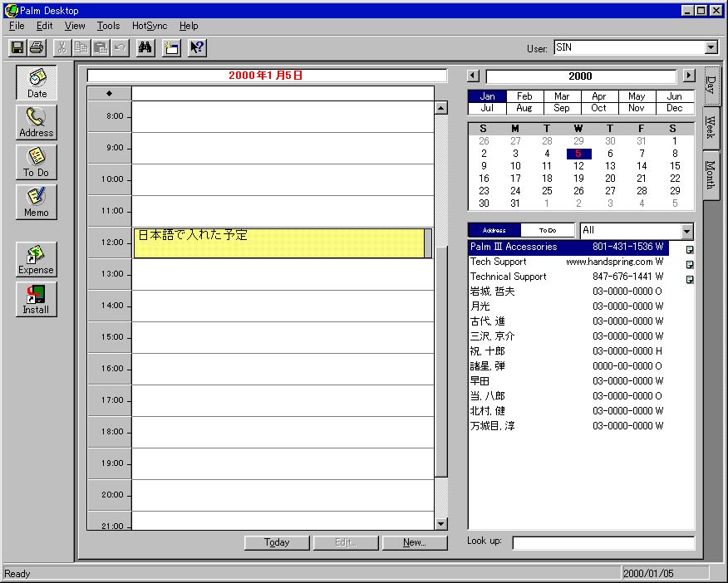Open note icon for Tech Support entry

pyautogui.click(x=689, y=264)
